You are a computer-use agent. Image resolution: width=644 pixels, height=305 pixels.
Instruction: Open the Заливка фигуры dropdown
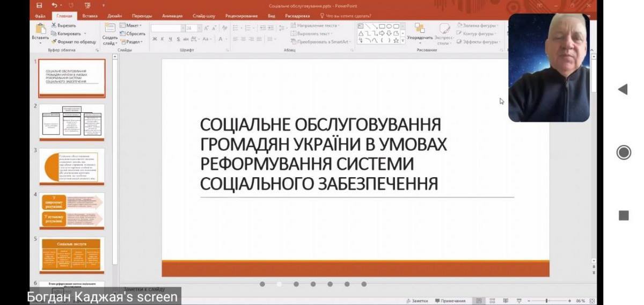coord(479,25)
